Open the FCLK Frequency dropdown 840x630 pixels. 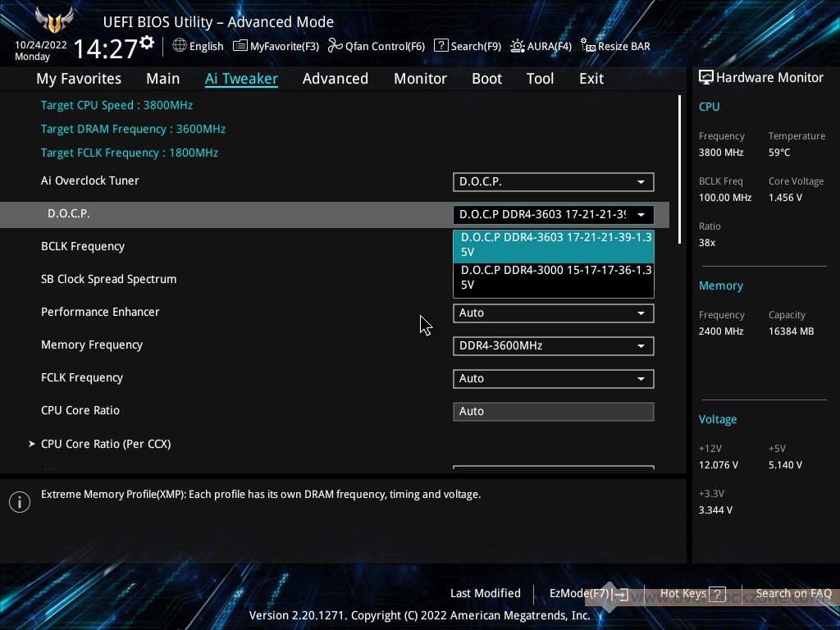[x=553, y=378]
